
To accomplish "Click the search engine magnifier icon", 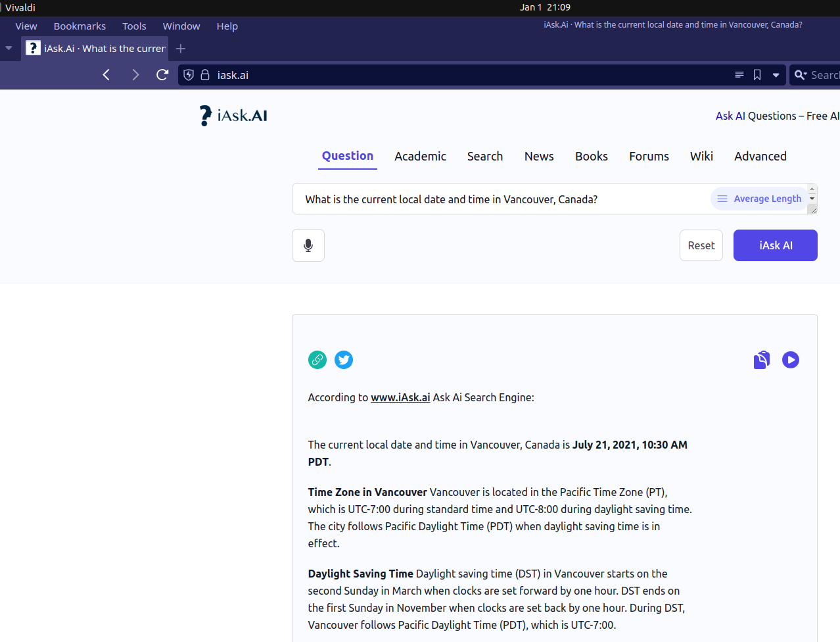I will tap(800, 75).
